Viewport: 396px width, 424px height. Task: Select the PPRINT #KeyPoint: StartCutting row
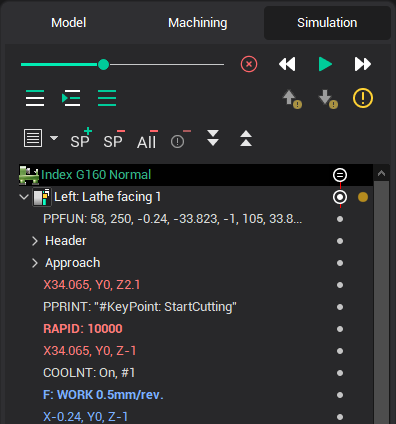point(196,307)
